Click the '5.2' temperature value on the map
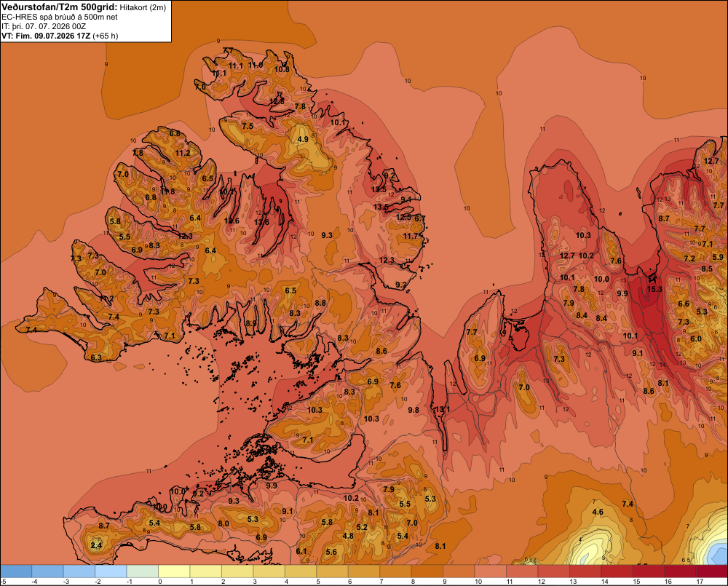The image size is (728, 586). 362,527
